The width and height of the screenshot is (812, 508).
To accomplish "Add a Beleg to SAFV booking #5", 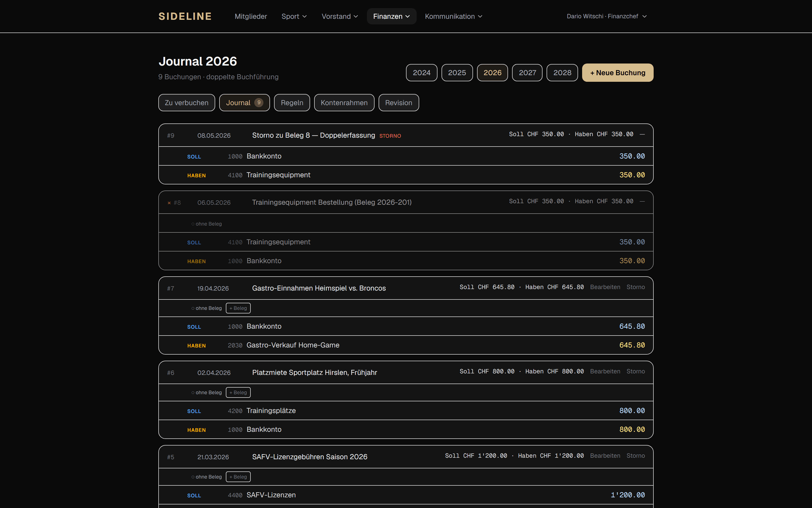I will [x=238, y=477].
